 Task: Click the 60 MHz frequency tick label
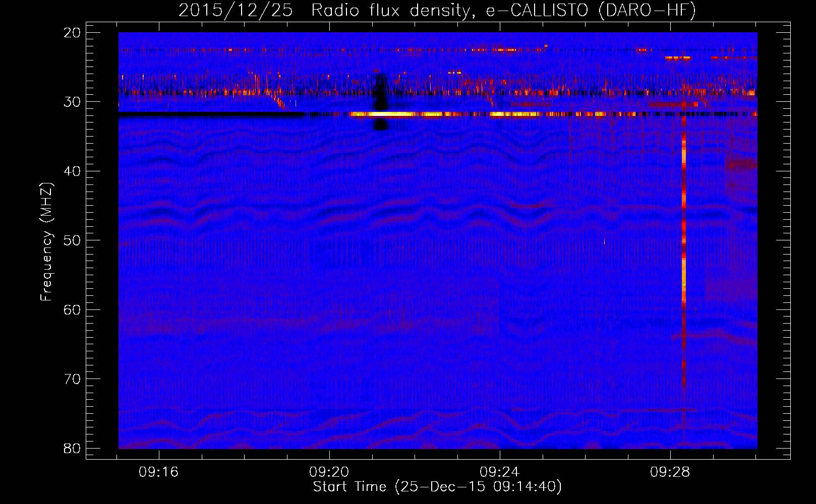point(72,310)
